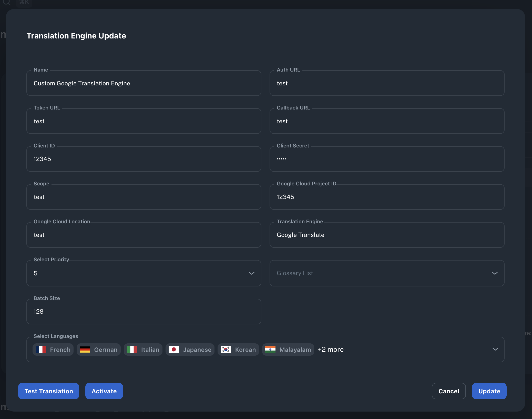
Task: Reveal the +2 more hidden languages
Action: click(331, 349)
